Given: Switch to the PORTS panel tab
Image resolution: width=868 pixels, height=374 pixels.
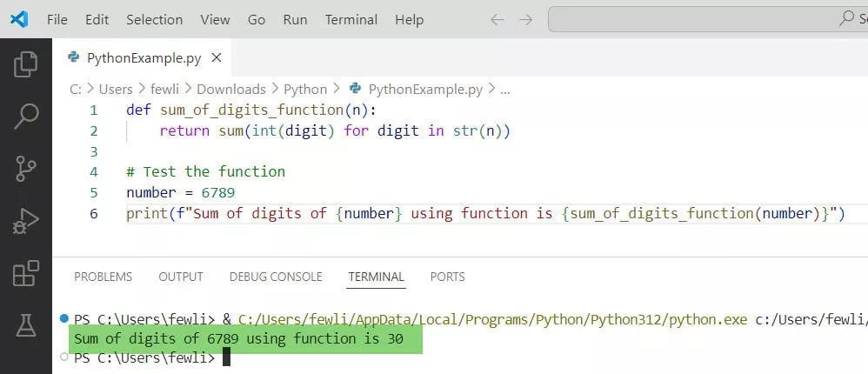Looking at the screenshot, I should tap(447, 277).
